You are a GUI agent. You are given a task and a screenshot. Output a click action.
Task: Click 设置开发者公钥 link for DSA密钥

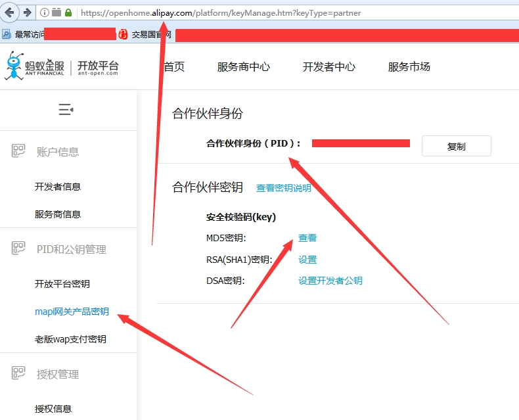tap(330, 281)
